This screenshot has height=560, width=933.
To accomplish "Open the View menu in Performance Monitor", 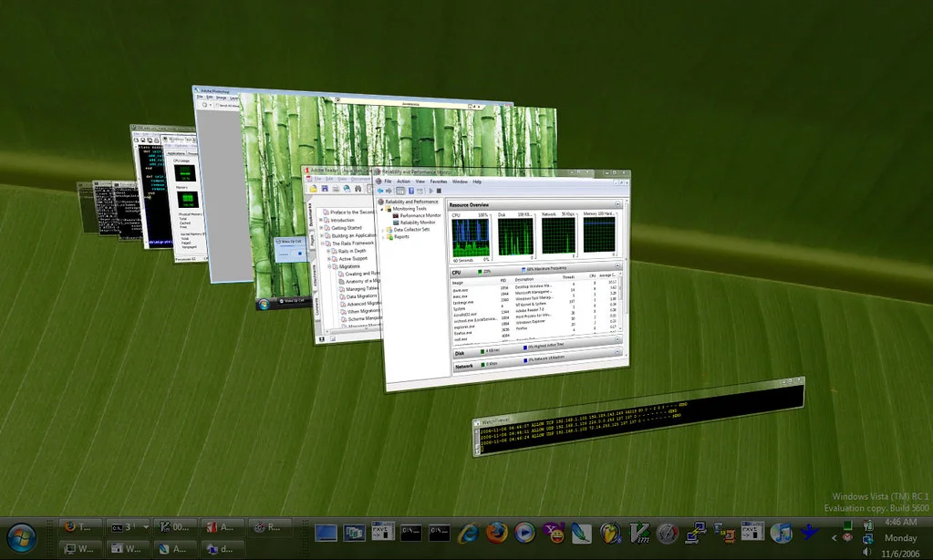I will point(420,181).
